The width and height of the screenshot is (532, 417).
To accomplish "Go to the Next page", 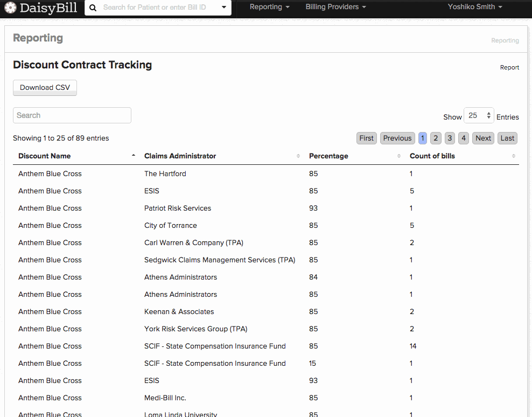I will coord(483,138).
